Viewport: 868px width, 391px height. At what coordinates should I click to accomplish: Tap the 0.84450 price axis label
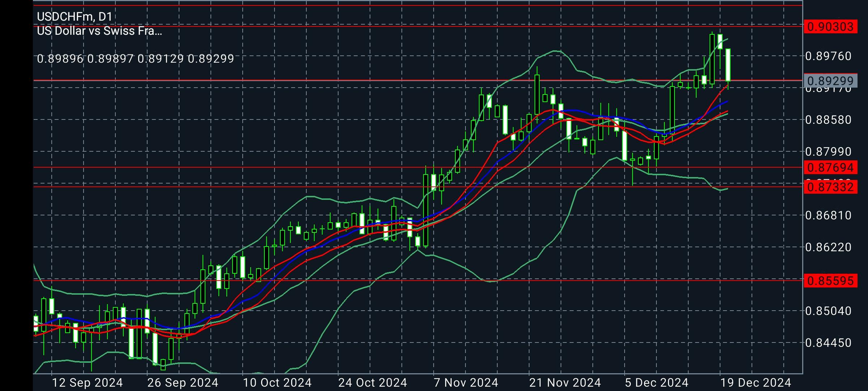828,343
